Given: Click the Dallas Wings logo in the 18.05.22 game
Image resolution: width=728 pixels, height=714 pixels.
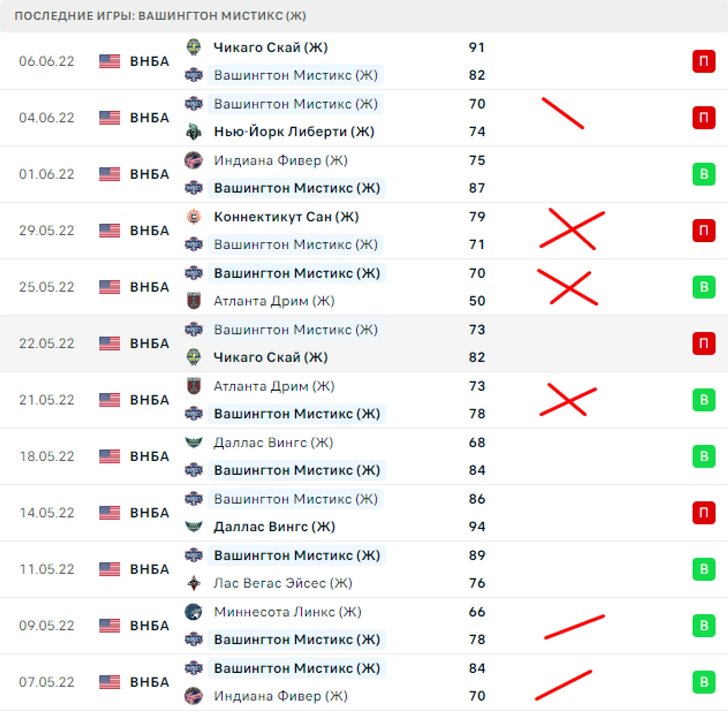Looking at the screenshot, I should [193, 443].
